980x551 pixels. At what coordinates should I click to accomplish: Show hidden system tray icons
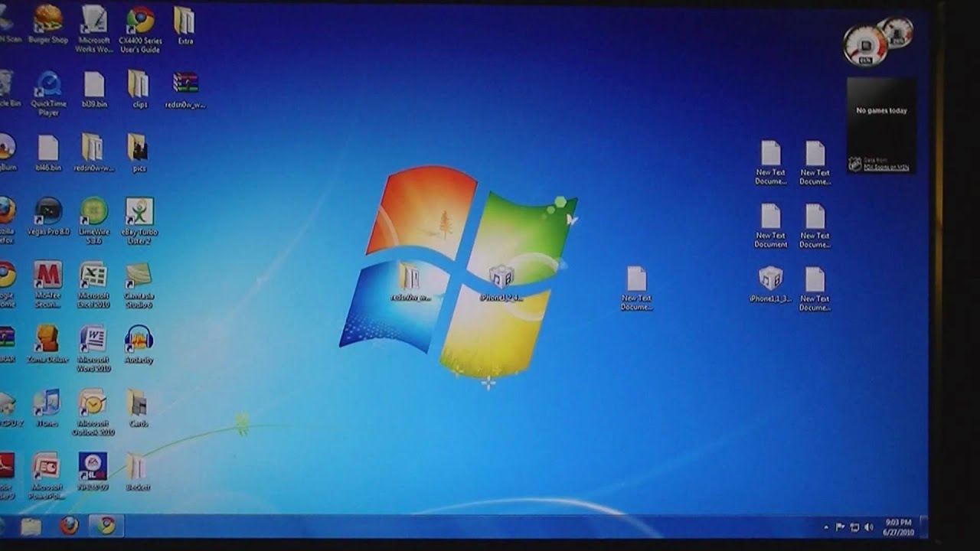[x=825, y=527]
